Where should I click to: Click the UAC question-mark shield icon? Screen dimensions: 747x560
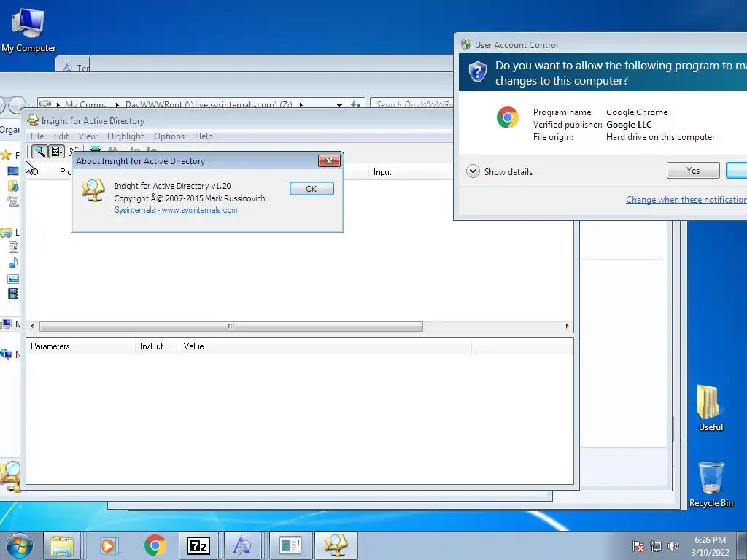click(477, 72)
